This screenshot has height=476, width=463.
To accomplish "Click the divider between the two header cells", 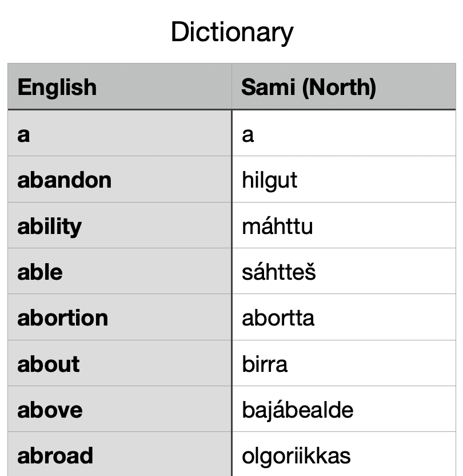I will pyautogui.click(x=231, y=87).
